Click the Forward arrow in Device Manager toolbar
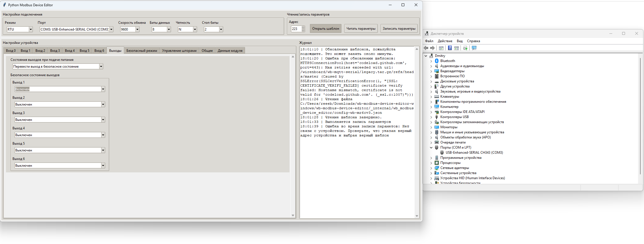The height and width of the screenshot is (244, 644). (x=432, y=48)
